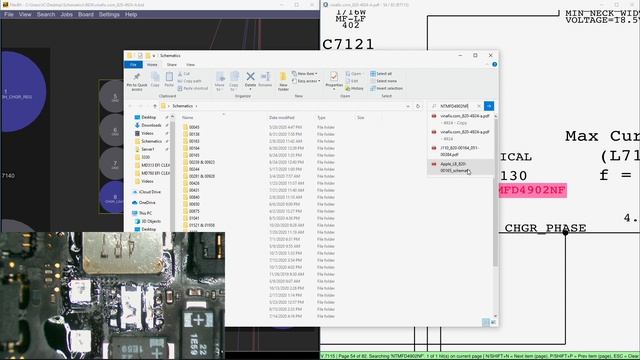
Task: Click the Delete X icon
Action: click(250, 76)
